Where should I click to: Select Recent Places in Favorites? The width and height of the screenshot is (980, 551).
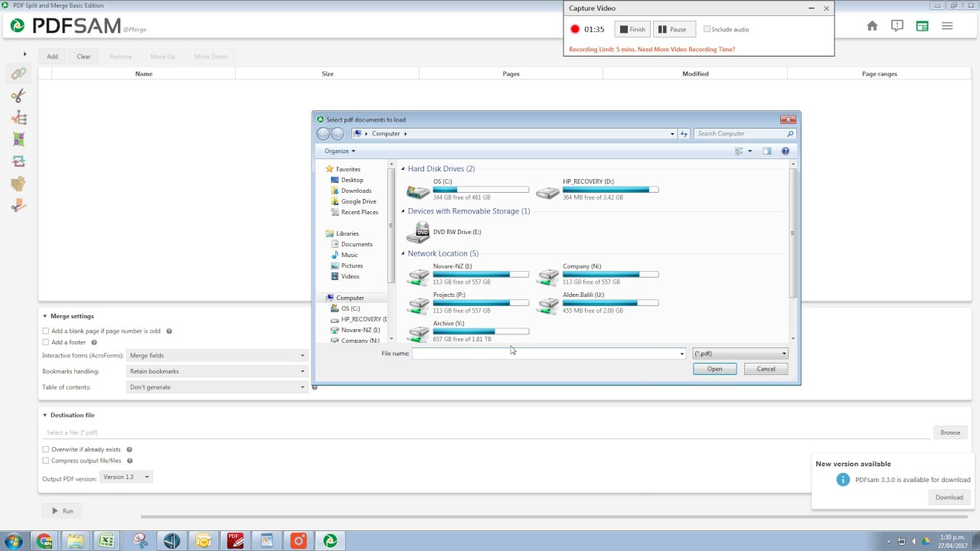tap(359, 212)
